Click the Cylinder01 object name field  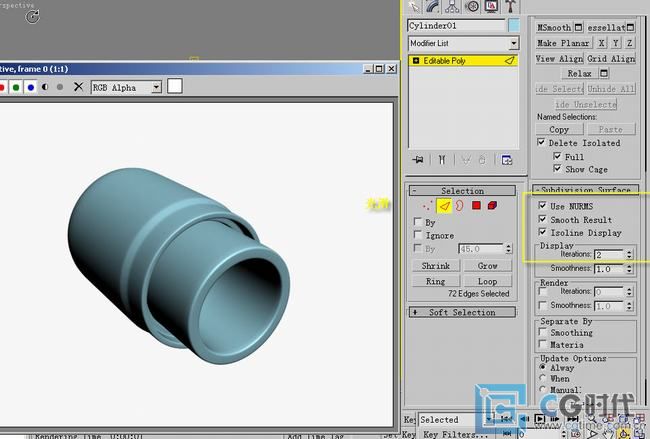[x=456, y=26]
